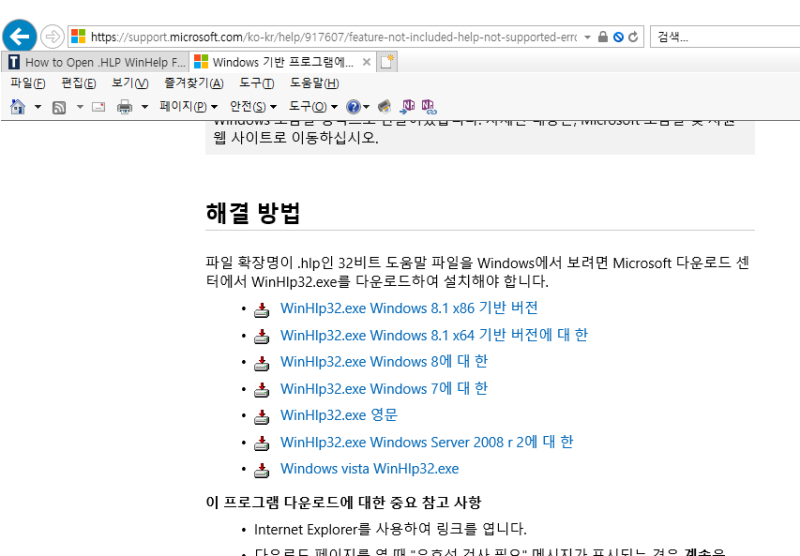Click the 이 프로그램 다운로드에 대한 중요 참고 사항 text
The image size is (800, 556).
tap(343, 502)
